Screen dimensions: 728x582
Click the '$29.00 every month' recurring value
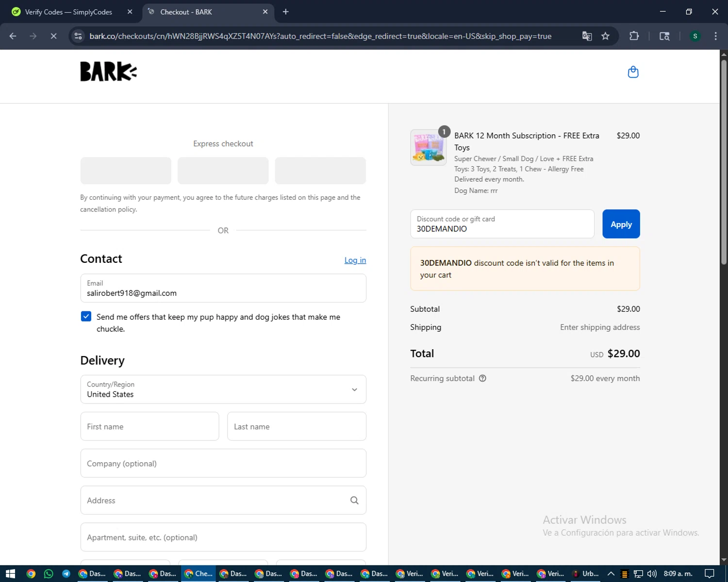(x=605, y=378)
